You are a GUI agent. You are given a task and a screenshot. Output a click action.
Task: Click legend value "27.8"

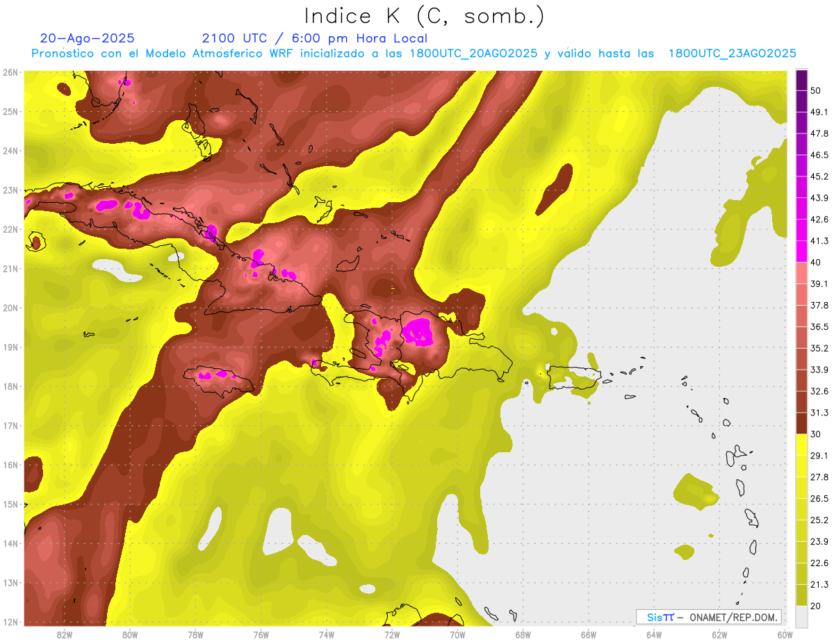pyautogui.click(x=819, y=477)
